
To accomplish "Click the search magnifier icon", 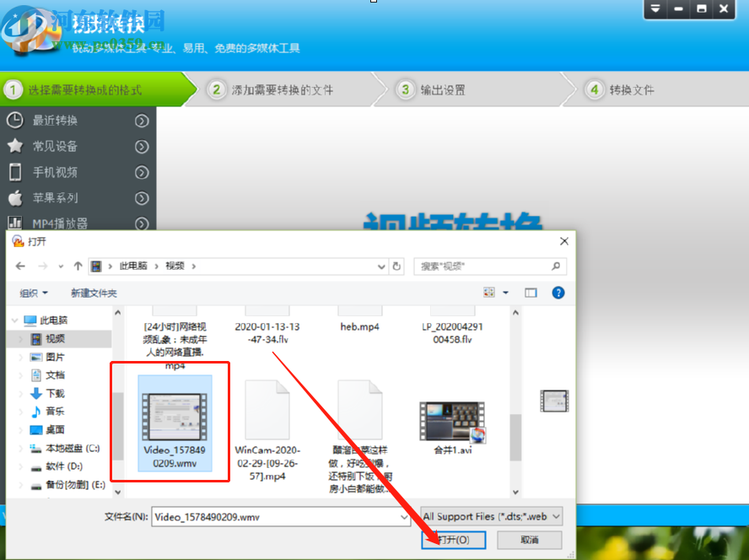I will point(556,267).
